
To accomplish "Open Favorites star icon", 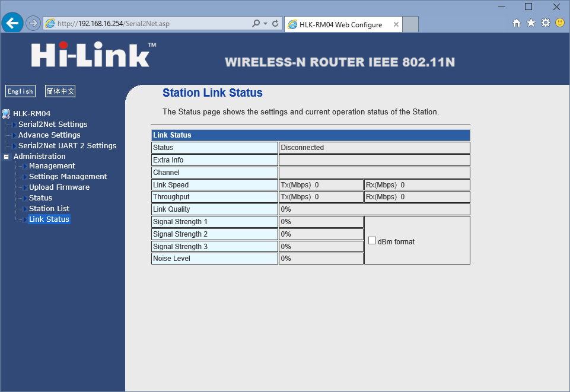I will point(531,23).
